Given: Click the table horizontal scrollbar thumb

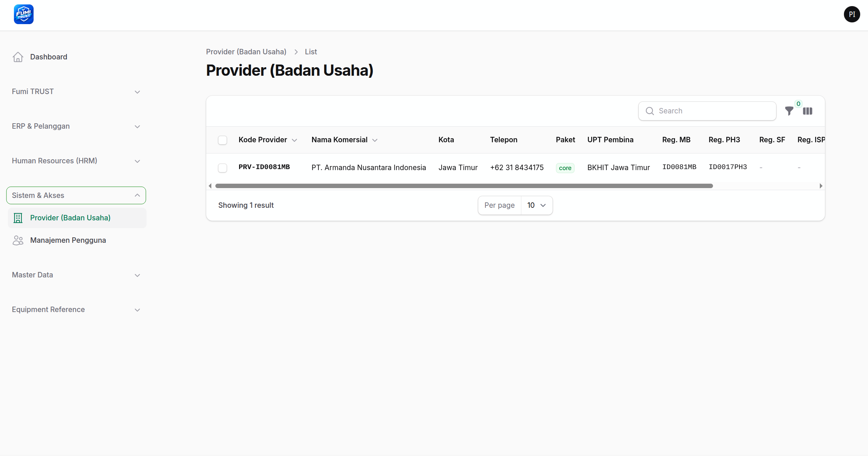Looking at the screenshot, I should [x=464, y=186].
